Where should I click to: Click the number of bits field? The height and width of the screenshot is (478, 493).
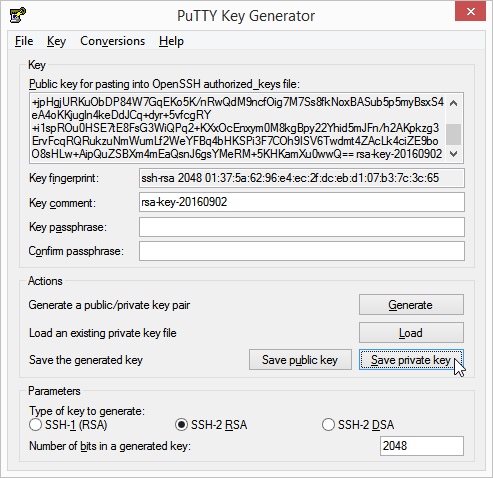tap(422, 446)
